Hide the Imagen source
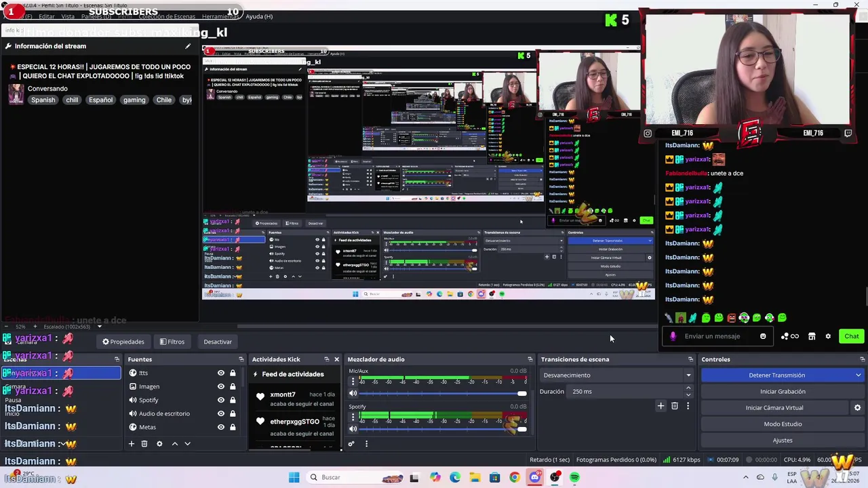Viewport: 868px width, 488px height. pyautogui.click(x=220, y=386)
